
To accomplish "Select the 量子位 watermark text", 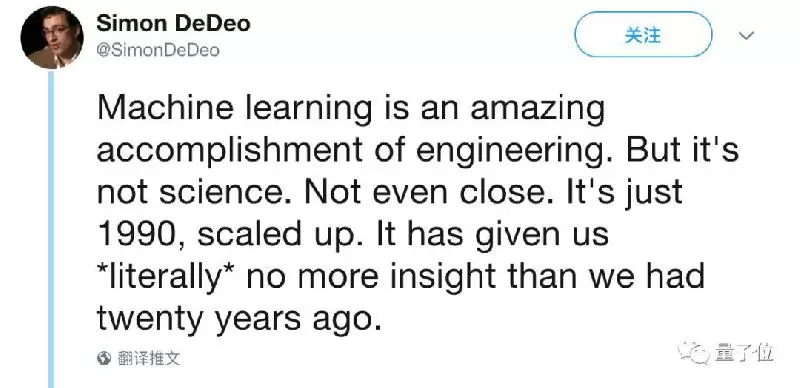I will point(744,353).
